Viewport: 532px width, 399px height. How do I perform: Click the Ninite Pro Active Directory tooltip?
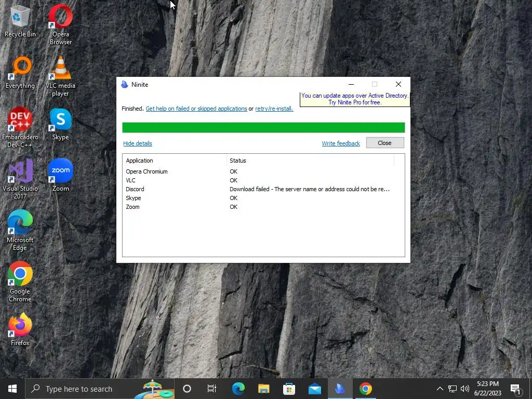point(355,99)
